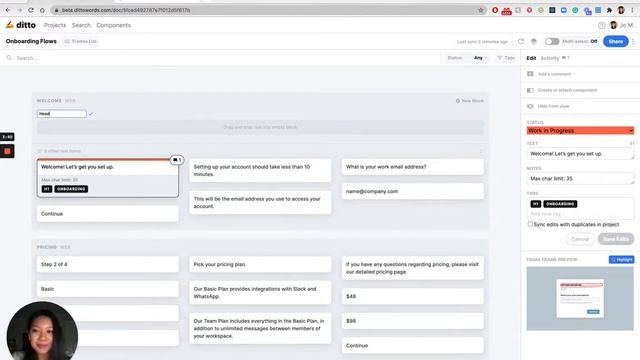Image resolution: width=640 pixels, height=360 pixels.
Task: Select 'This will be the email address' card
Action: (x=260, y=202)
